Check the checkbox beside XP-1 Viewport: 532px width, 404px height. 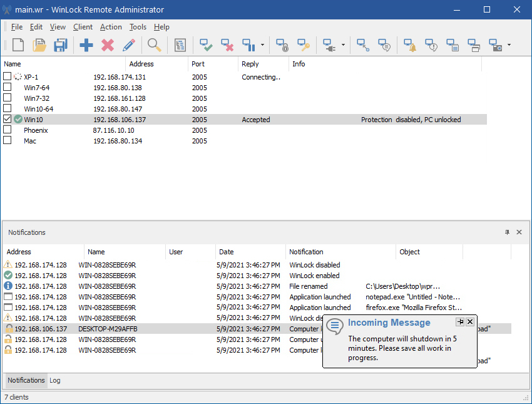pos(8,76)
